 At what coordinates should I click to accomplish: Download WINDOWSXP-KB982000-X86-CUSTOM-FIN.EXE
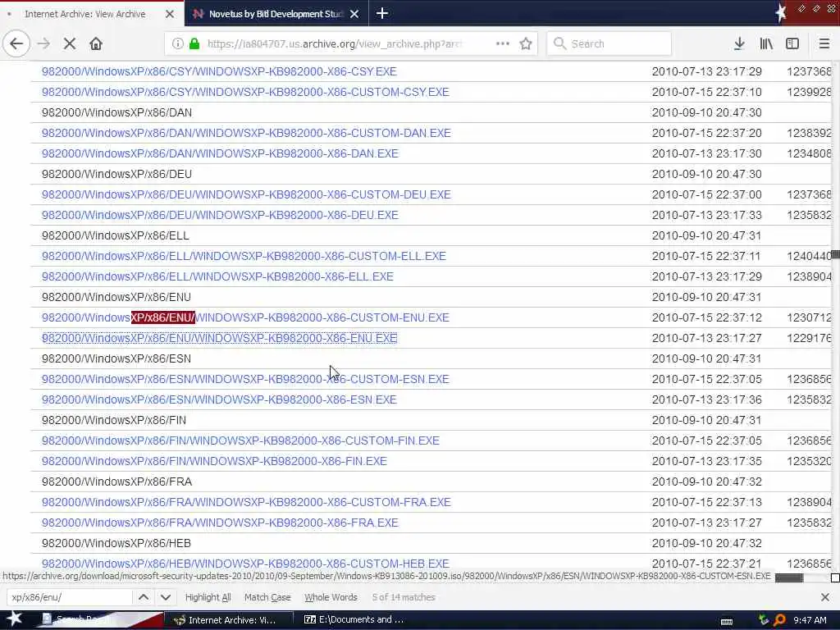click(x=240, y=441)
